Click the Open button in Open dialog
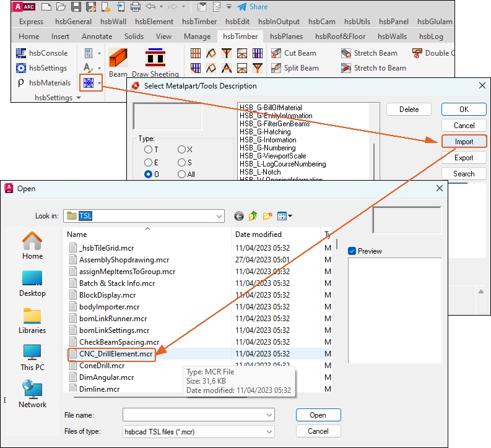The height and width of the screenshot is (448, 491). (x=318, y=415)
